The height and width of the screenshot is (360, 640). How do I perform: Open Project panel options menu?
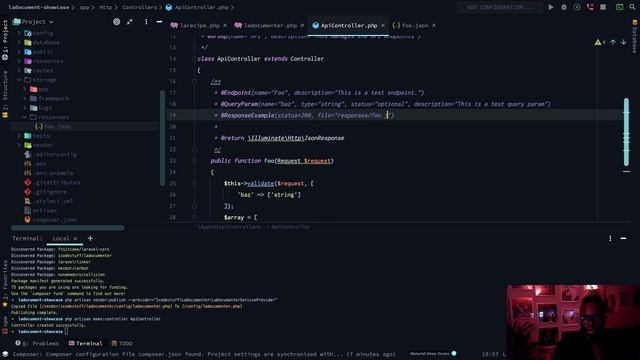coord(146,22)
